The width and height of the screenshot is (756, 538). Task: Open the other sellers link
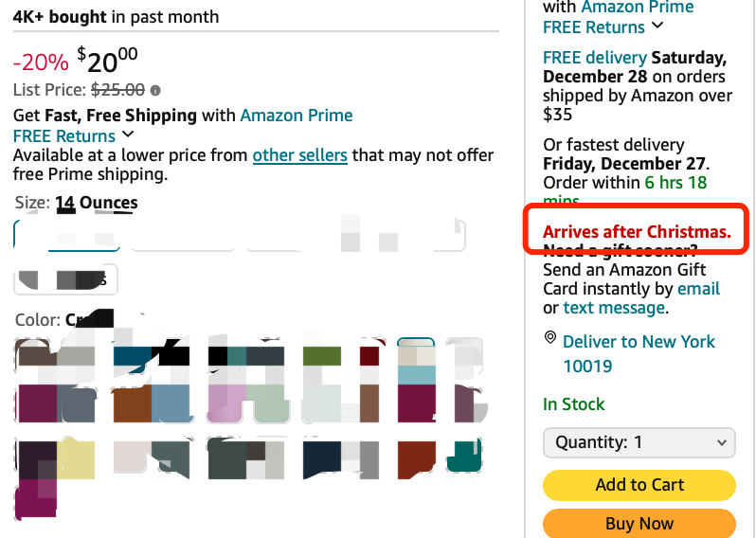tap(299, 154)
